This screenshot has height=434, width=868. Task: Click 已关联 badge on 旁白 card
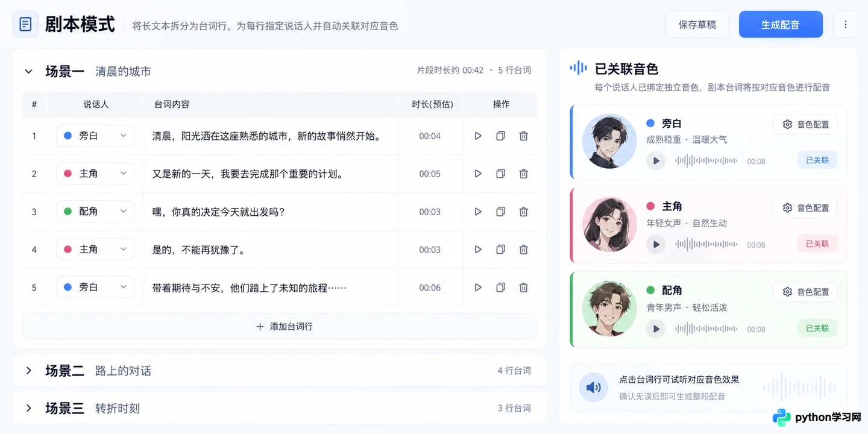pyautogui.click(x=817, y=160)
